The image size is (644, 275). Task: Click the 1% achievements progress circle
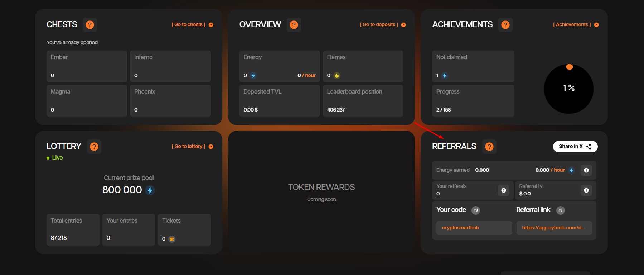pos(568,89)
